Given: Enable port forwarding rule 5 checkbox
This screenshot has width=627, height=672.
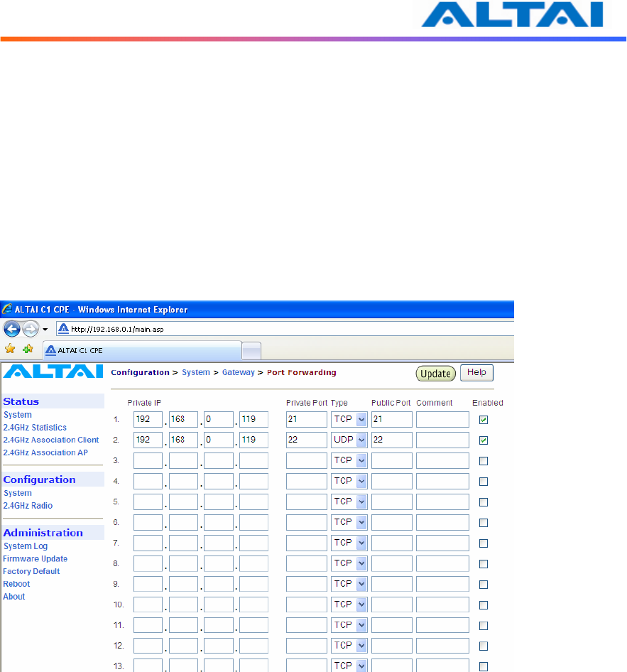Looking at the screenshot, I should pyautogui.click(x=484, y=502).
